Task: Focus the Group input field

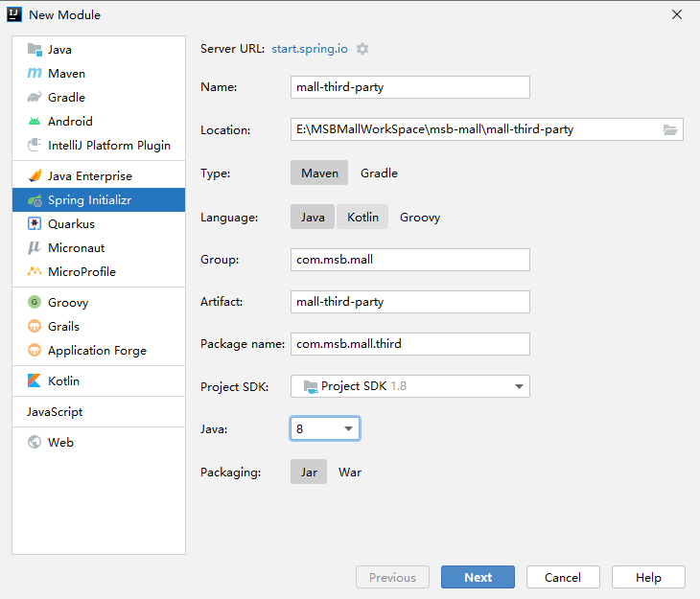Action: [410, 260]
